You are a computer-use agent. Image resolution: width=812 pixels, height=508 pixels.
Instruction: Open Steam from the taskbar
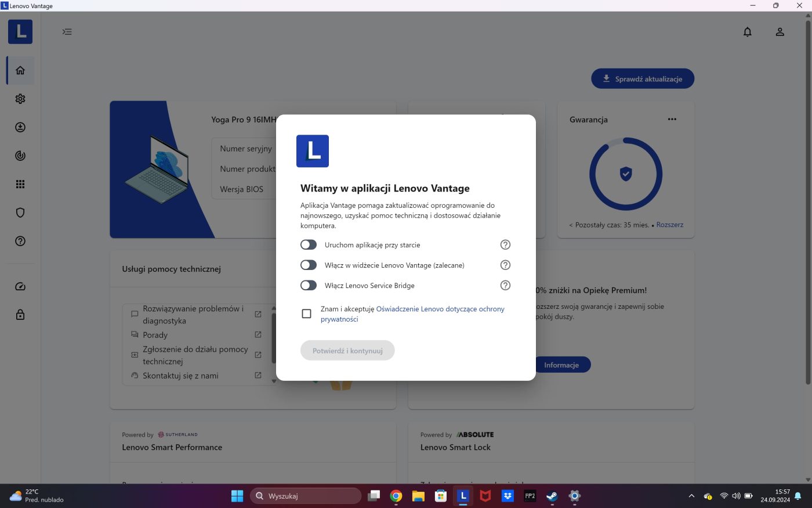tap(552, 496)
